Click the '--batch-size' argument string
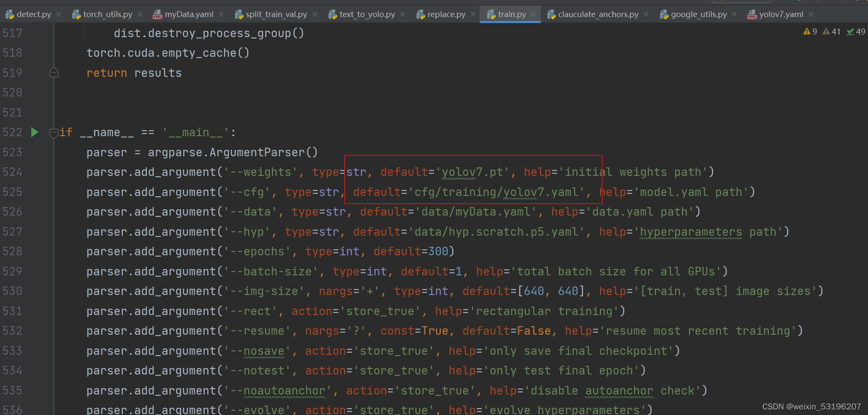Screen dimensions: 868x415 point(271,272)
